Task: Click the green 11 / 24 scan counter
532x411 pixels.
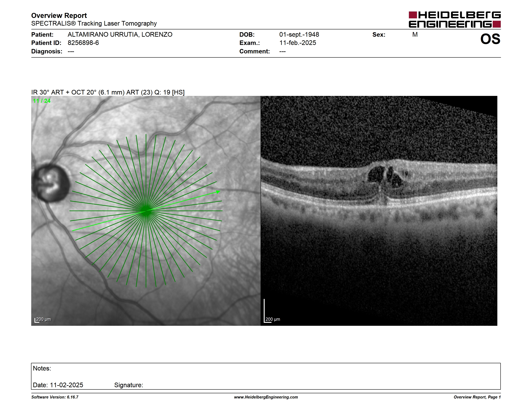Action: (42, 101)
